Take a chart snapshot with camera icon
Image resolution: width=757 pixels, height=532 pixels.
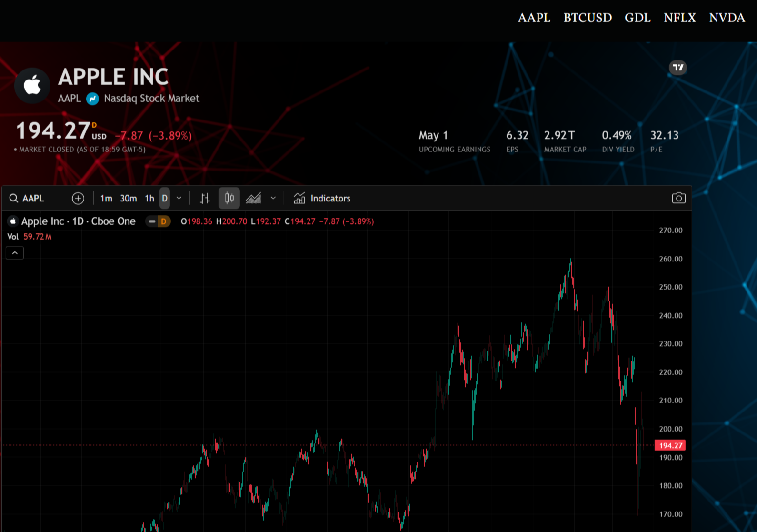(679, 198)
